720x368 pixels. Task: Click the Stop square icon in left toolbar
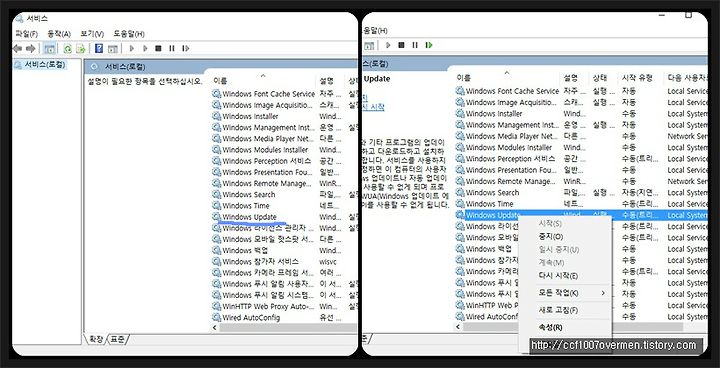tap(158, 48)
